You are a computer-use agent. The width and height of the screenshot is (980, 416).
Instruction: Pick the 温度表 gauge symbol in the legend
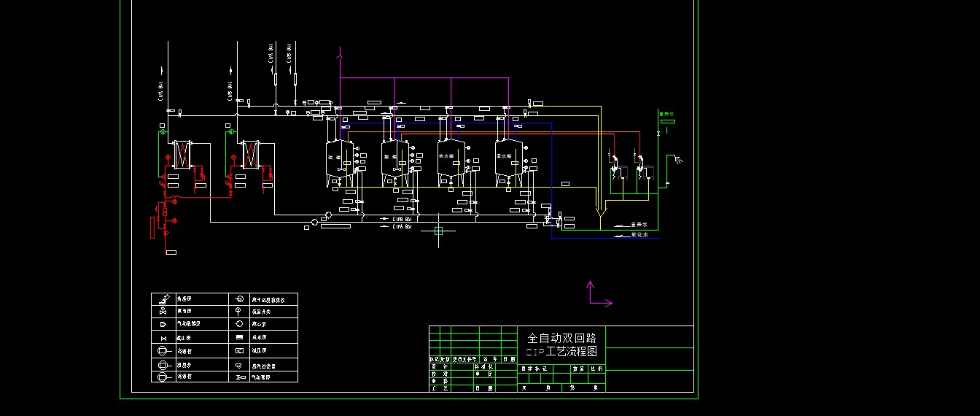point(165,365)
